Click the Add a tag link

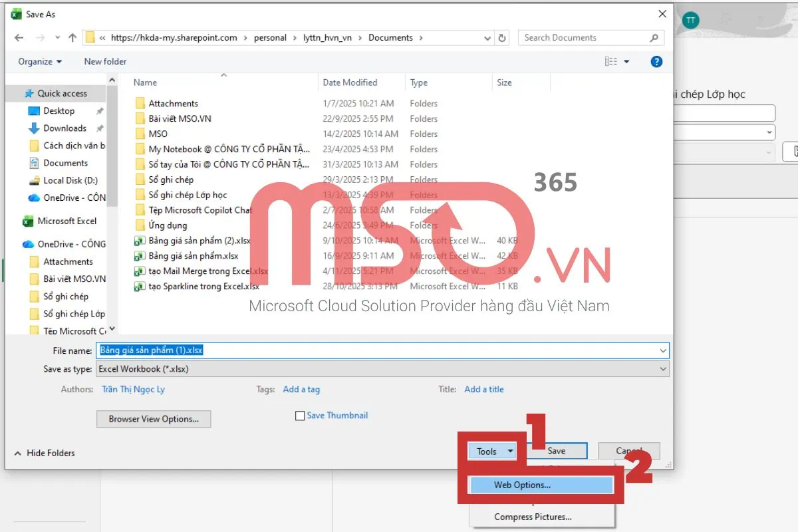click(301, 389)
